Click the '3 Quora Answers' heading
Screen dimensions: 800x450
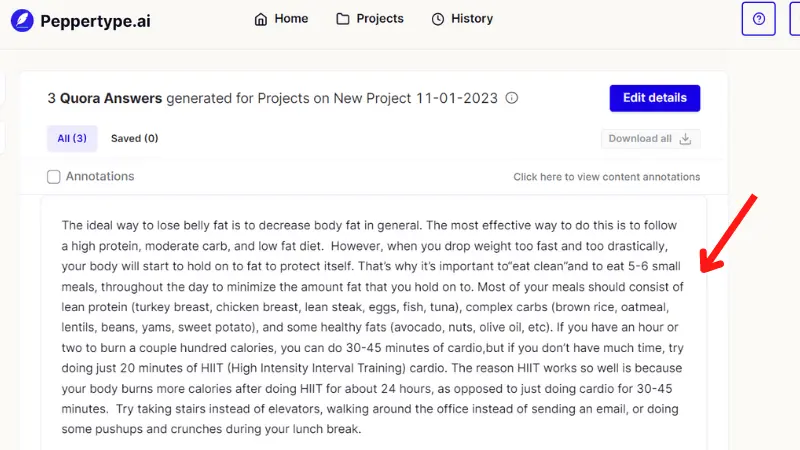105,98
